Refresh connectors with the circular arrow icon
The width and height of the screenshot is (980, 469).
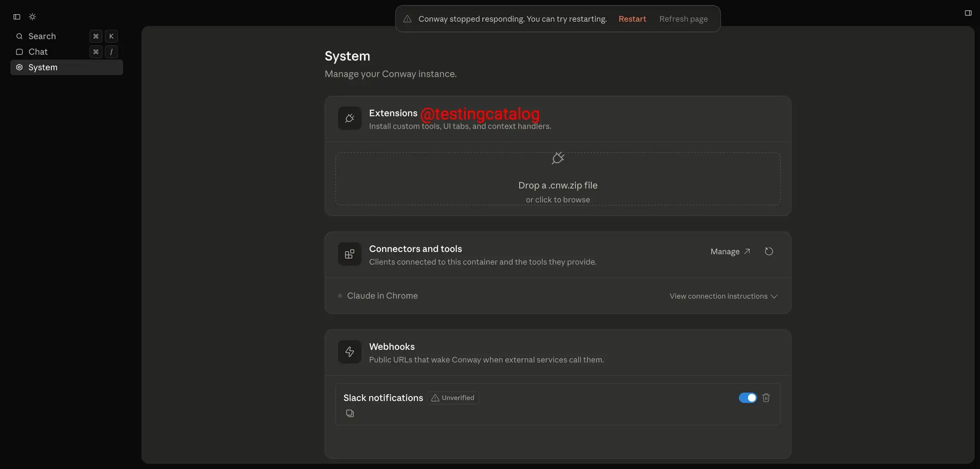click(x=768, y=251)
